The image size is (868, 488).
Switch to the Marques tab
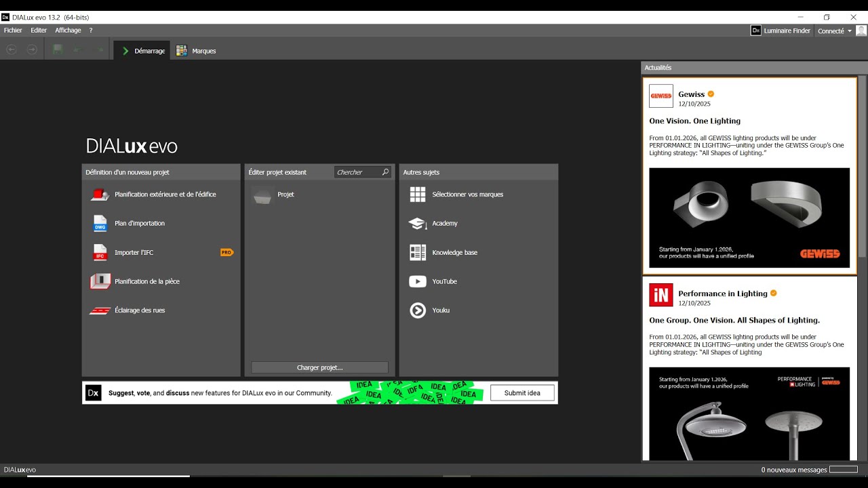196,51
